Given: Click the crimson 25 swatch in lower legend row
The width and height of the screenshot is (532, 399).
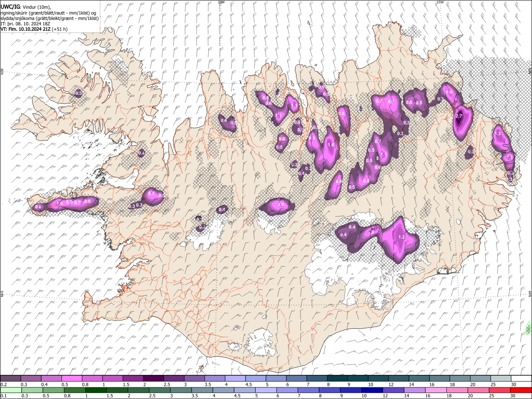Looking at the screenshot, I should (x=499, y=390).
